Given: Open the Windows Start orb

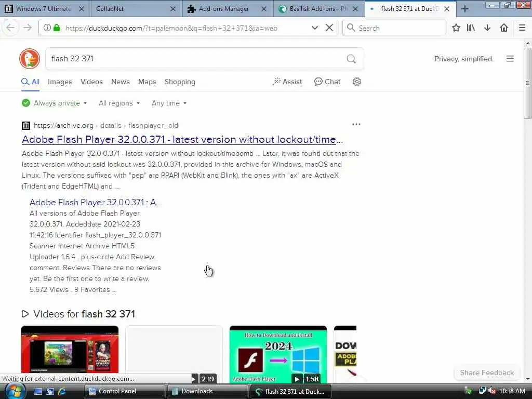Looking at the screenshot, I should click(14, 391).
